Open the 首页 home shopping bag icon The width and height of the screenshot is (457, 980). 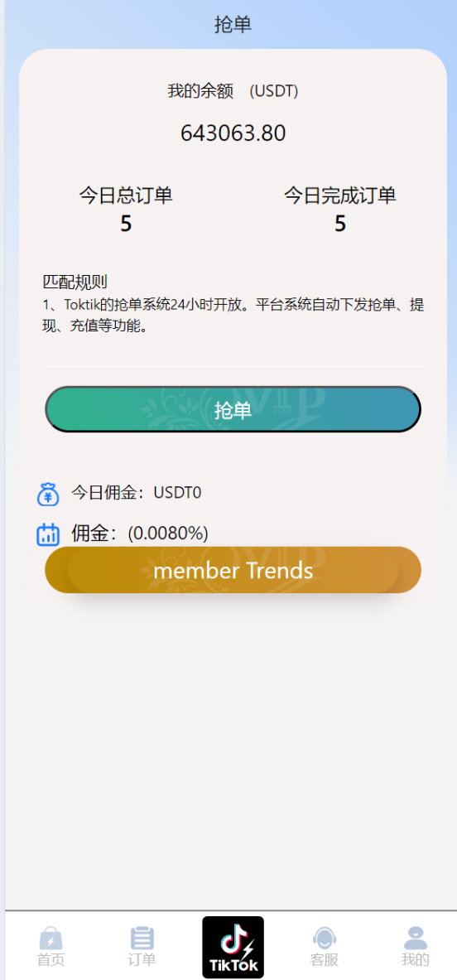pos(51,938)
